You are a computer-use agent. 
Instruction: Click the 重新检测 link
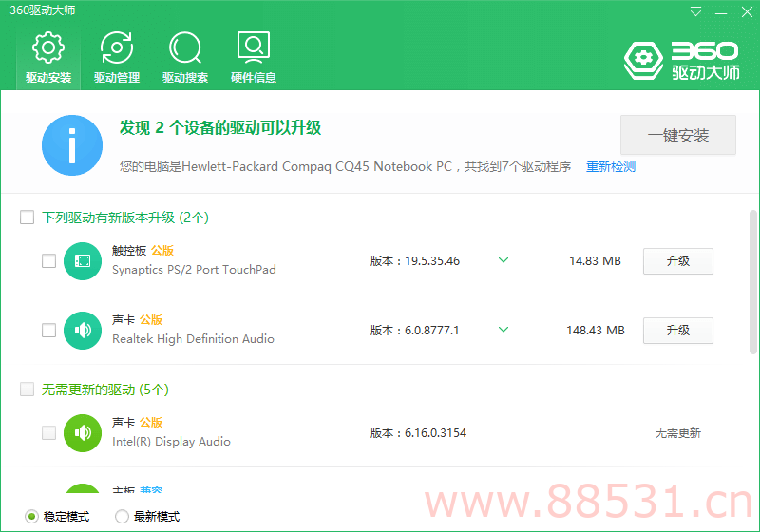[611, 166]
